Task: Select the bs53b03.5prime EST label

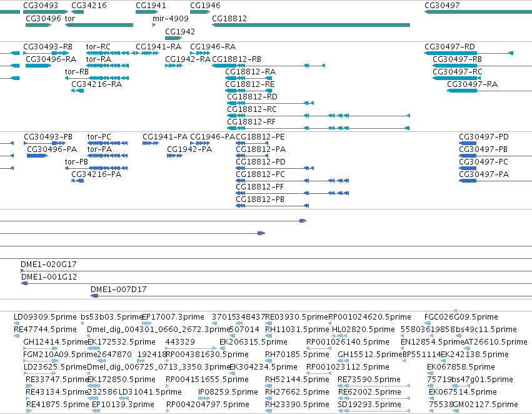Action: point(111,317)
